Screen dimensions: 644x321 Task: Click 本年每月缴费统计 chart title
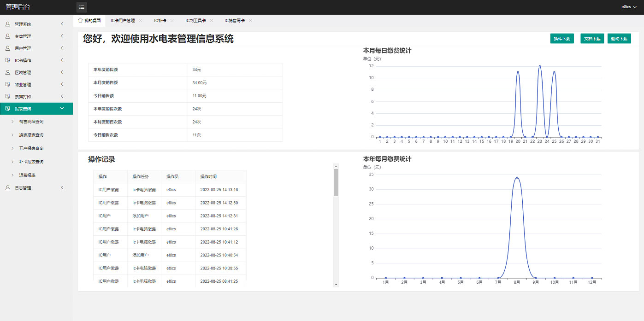click(x=387, y=159)
